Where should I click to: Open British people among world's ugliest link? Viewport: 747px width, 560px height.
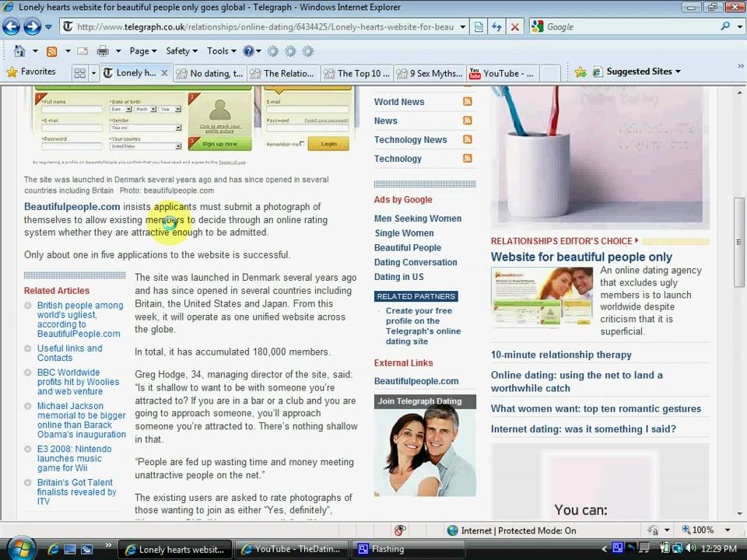pyautogui.click(x=80, y=320)
